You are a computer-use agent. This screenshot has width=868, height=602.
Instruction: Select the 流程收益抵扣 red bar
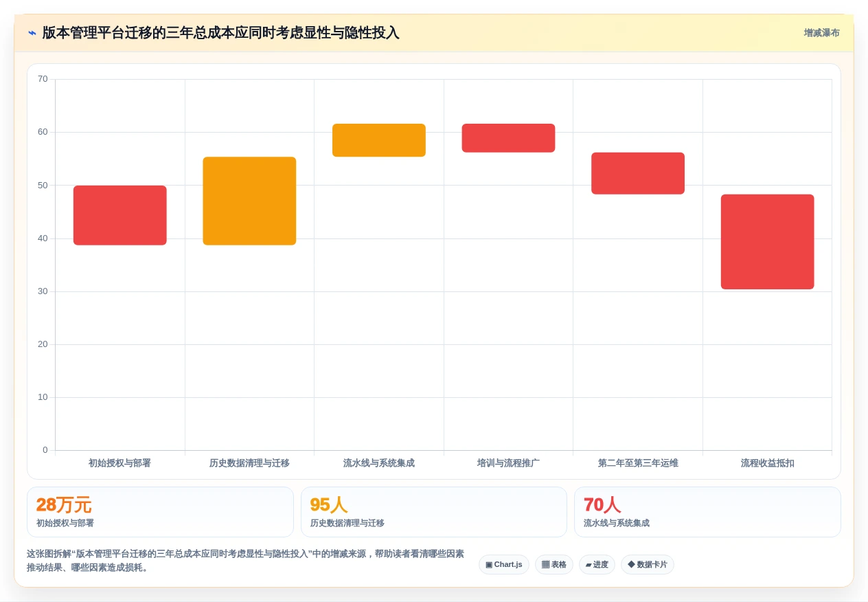tap(767, 242)
